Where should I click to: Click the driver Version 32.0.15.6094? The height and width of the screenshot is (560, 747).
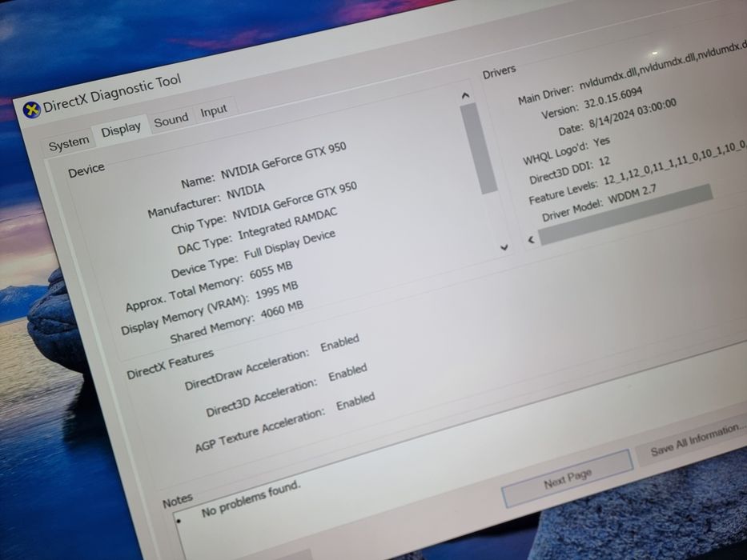point(613,98)
